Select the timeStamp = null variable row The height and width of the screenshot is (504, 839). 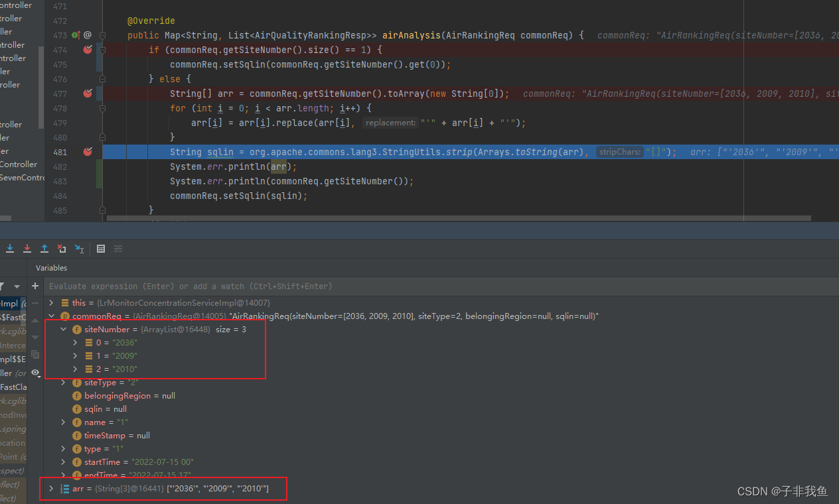(441, 436)
